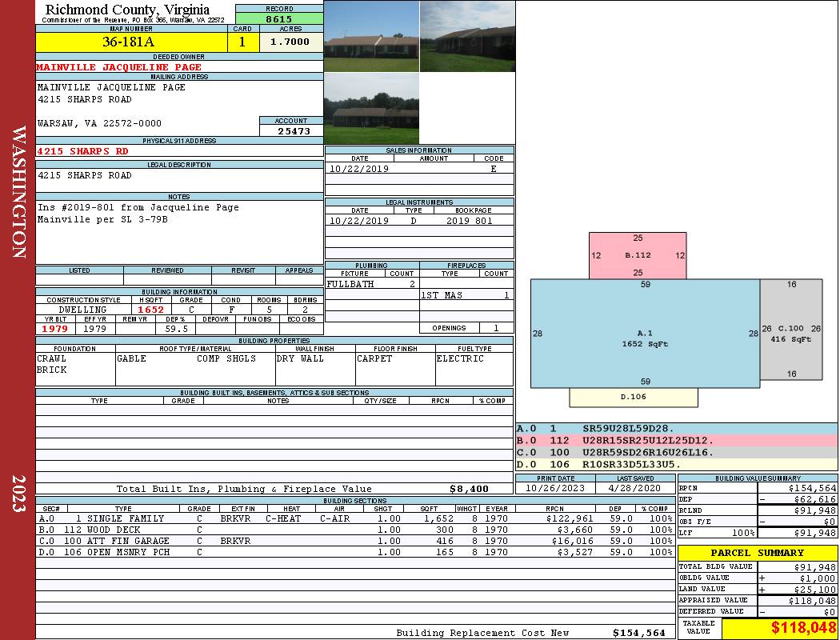Click the red taxable value $118,048
The width and height of the screenshot is (840, 640).
[x=803, y=628]
